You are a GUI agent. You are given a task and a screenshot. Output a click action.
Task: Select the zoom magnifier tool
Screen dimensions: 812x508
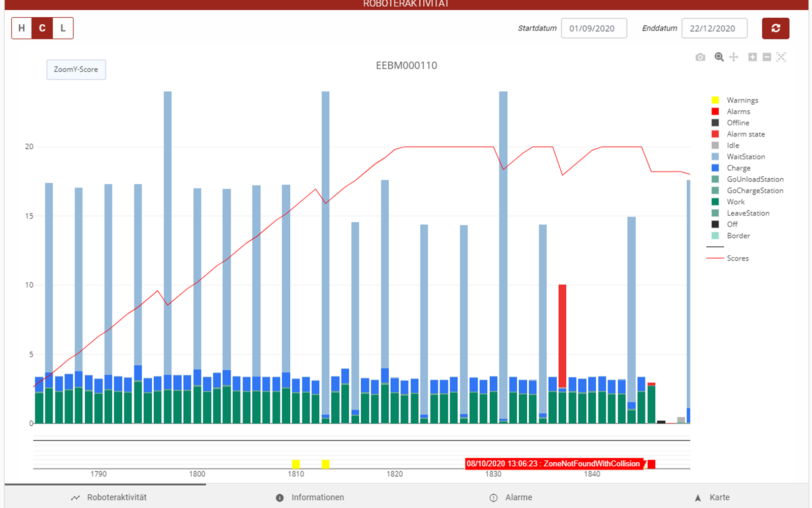point(719,57)
